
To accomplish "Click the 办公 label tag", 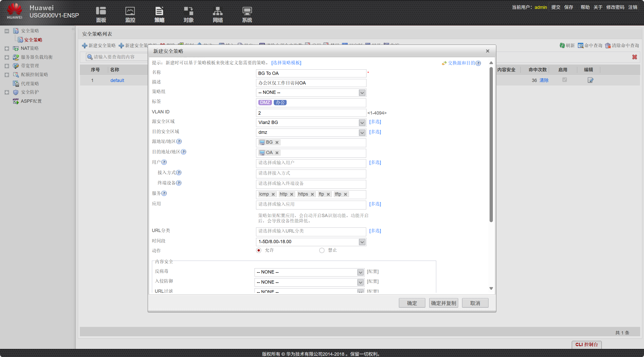I will 280,102.
